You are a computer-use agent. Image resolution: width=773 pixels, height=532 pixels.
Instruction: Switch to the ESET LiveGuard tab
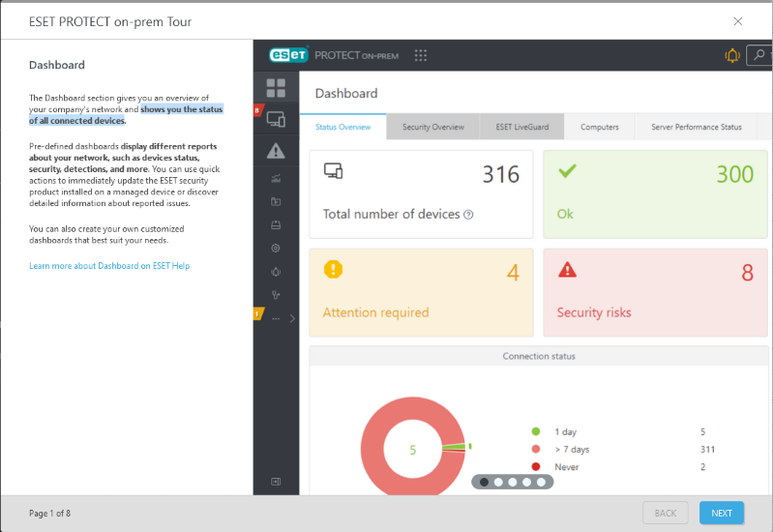click(x=522, y=127)
